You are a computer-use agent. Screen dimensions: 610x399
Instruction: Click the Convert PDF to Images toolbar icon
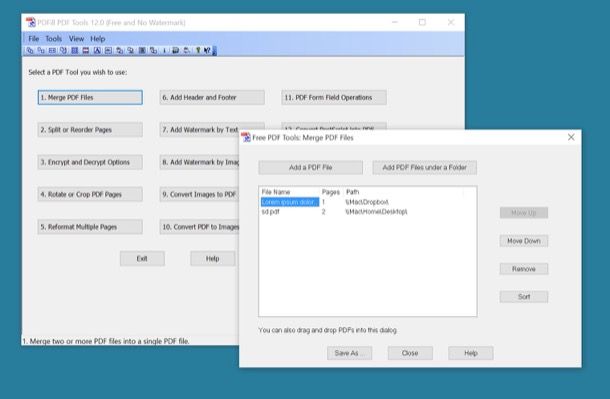[131, 51]
